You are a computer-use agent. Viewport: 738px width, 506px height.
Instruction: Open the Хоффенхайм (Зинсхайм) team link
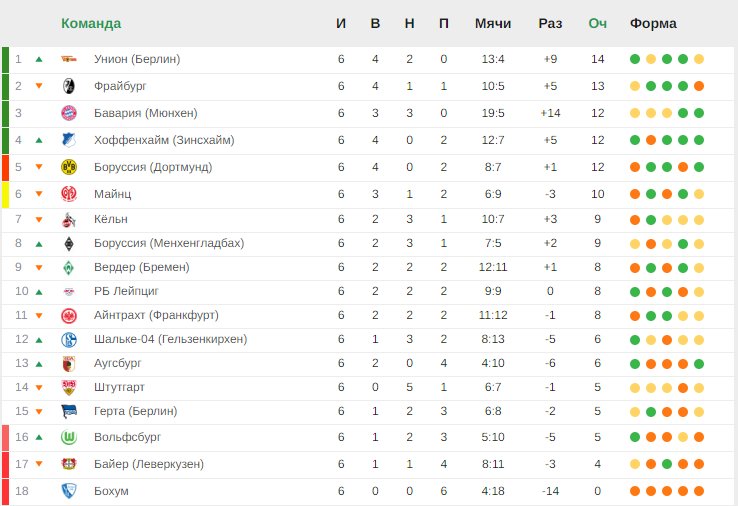[164, 140]
